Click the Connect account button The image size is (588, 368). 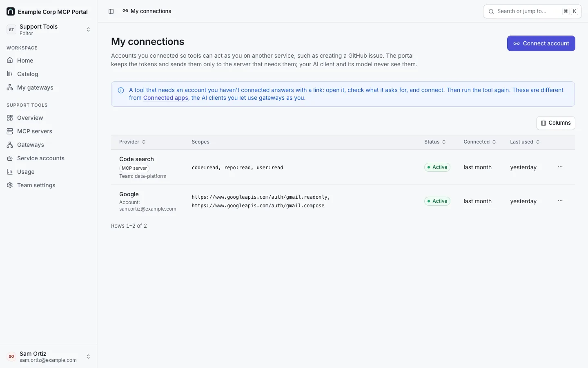(x=541, y=43)
